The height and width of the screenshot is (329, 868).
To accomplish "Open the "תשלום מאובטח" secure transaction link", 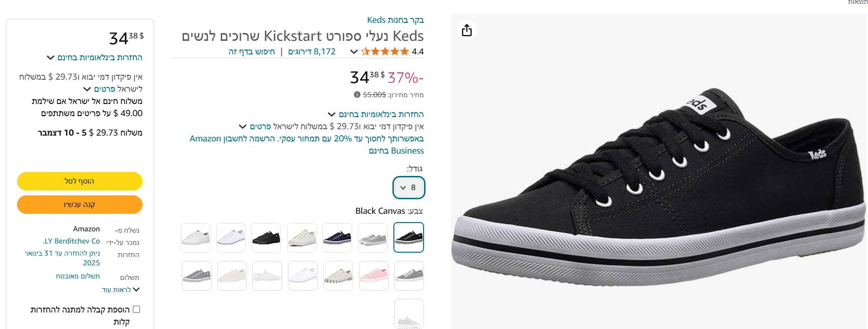I will click(78, 276).
